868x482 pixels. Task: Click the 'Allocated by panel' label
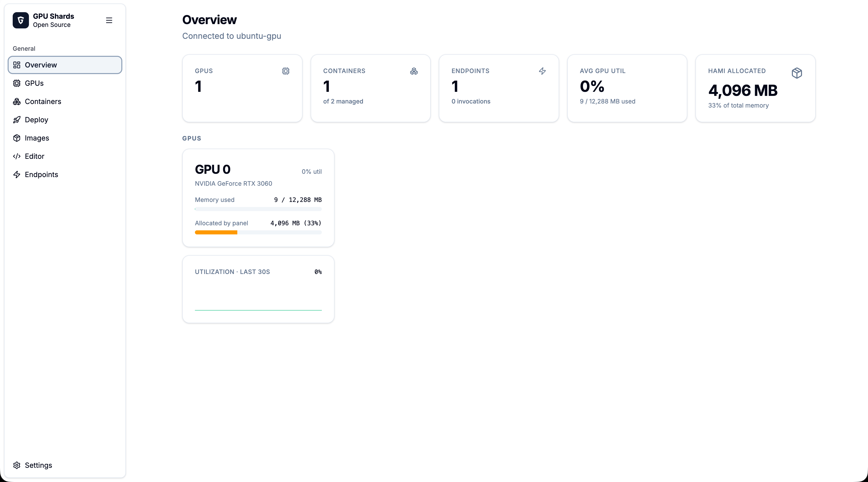[221, 223]
